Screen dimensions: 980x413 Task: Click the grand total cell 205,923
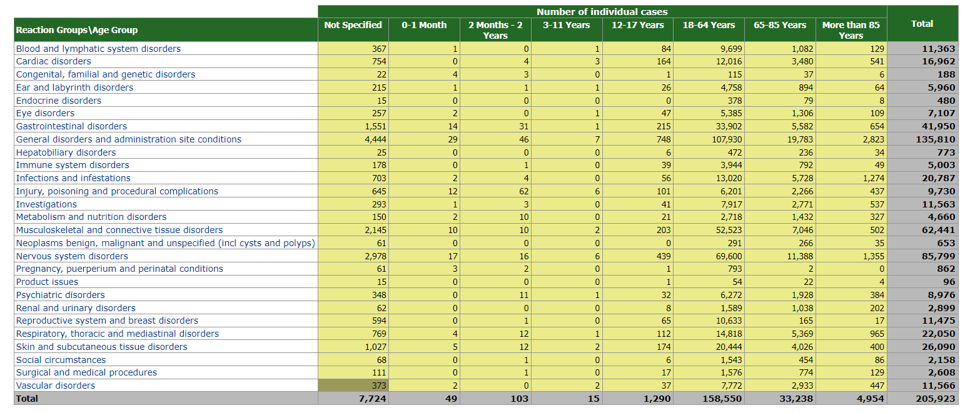pyautogui.click(x=922, y=399)
